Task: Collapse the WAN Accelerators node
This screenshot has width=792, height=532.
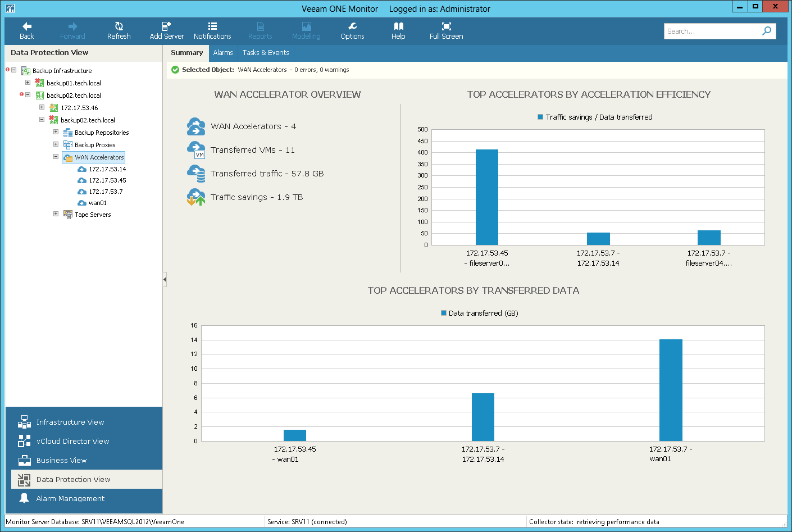Action: click(56, 157)
